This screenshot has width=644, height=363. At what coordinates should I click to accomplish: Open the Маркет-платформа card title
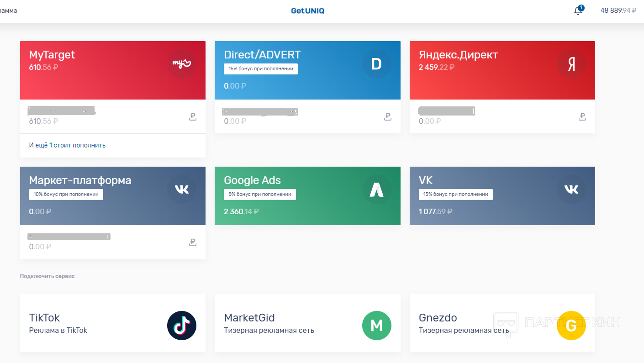pos(80,180)
